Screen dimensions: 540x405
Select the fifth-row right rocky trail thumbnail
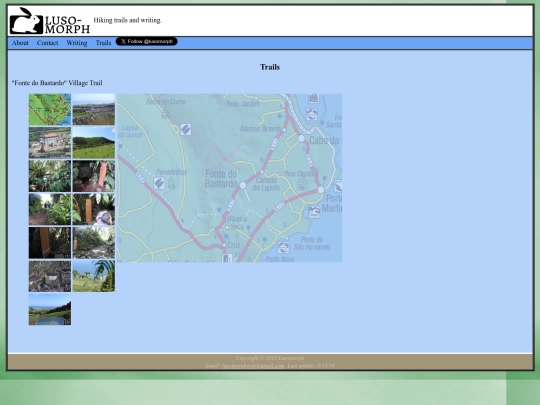click(x=94, y=243)
